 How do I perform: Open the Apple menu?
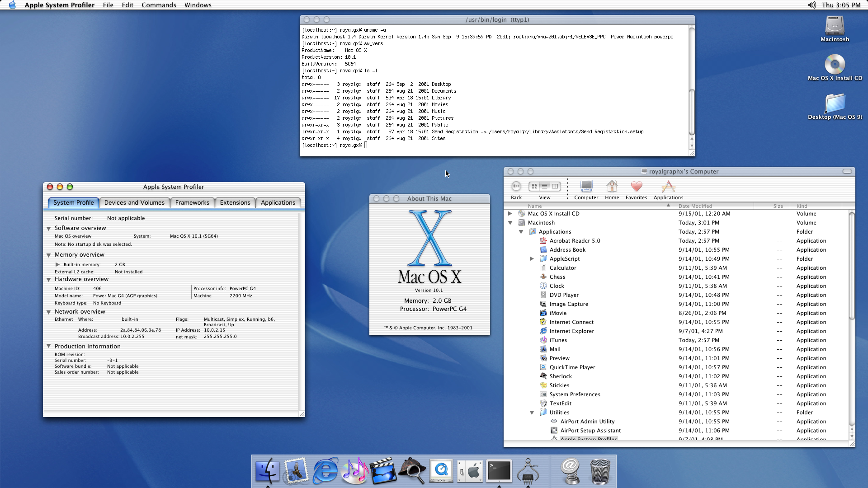tap(12, 5)
